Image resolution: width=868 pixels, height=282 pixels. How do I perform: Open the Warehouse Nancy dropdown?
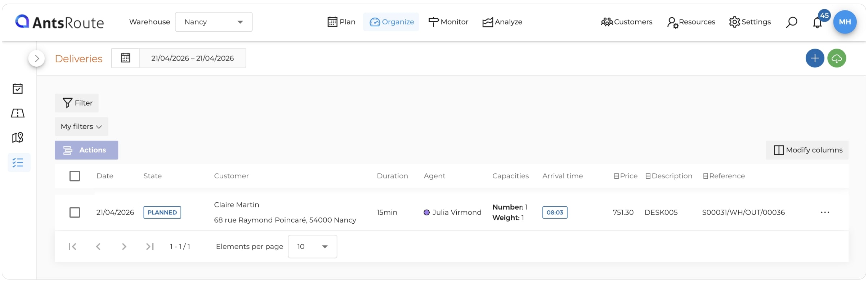pos(214,22)
